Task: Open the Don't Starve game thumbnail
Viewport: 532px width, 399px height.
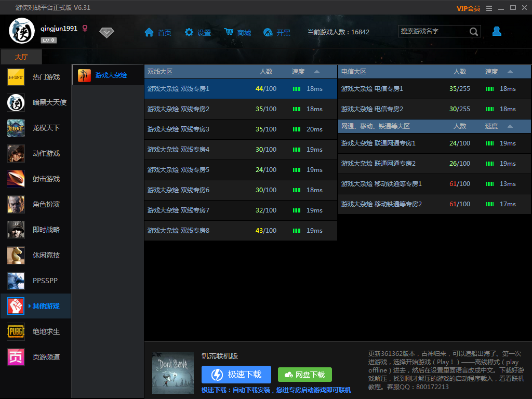Action: (172, 373)
